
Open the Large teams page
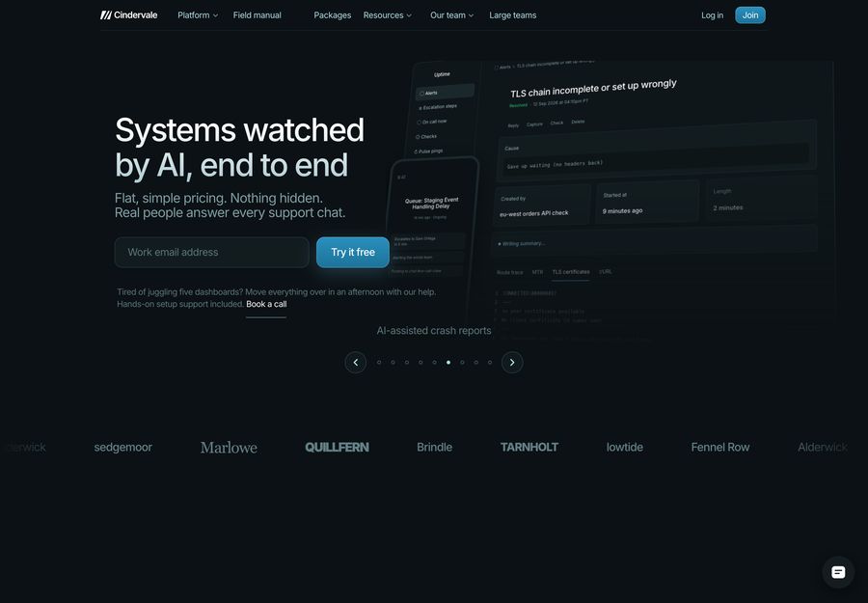tap(513, 14)
